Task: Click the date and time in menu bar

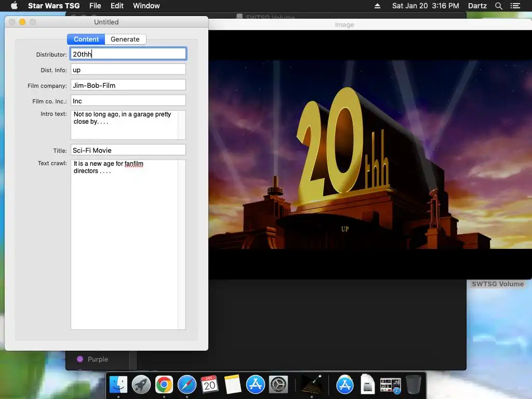Action: point(425,6)
